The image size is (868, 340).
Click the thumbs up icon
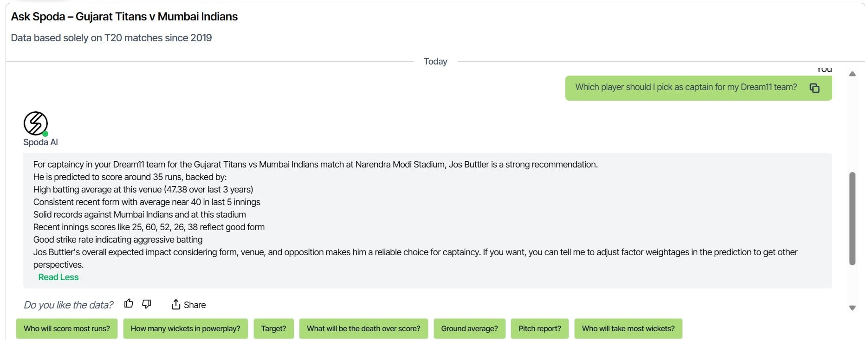click(129, 304)
